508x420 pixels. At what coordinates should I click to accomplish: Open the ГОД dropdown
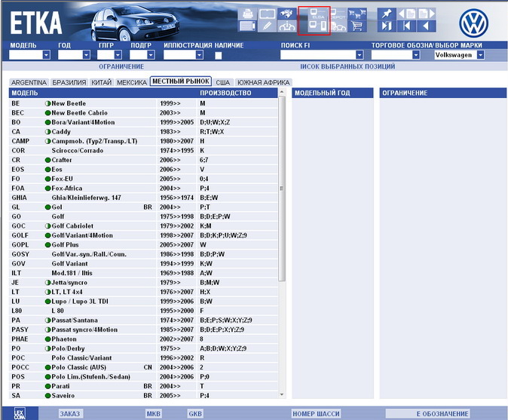point(86,55)
